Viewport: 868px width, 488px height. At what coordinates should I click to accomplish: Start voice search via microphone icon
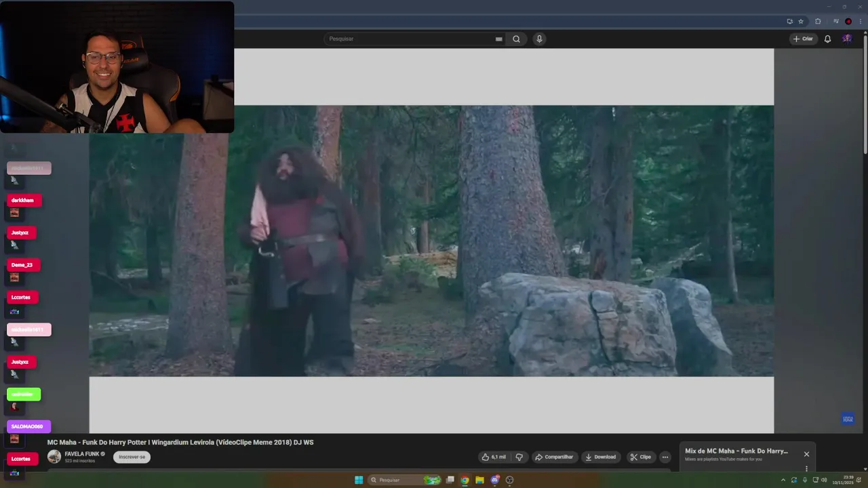click(539, 39)
